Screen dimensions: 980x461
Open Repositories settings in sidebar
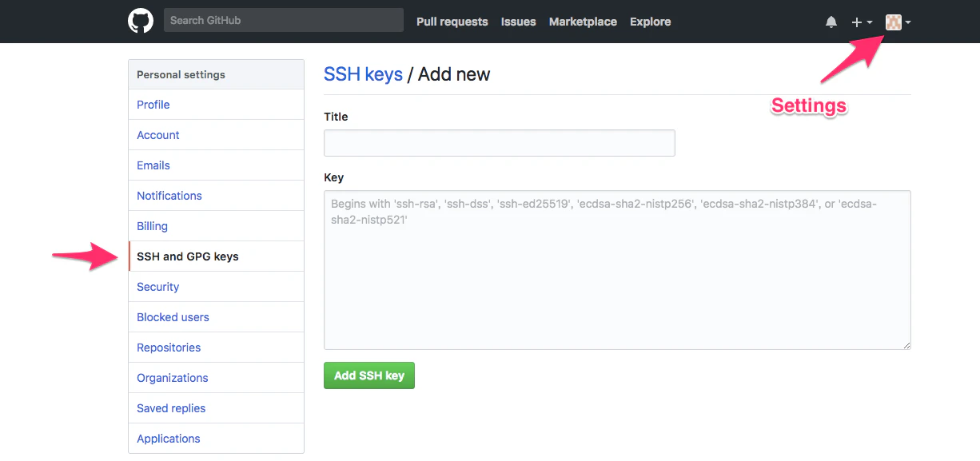pos(216,348)
